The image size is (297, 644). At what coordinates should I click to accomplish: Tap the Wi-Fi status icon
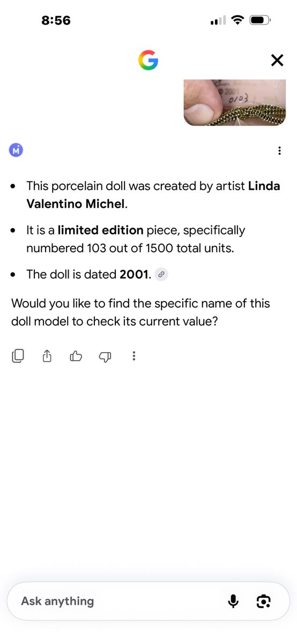[x=237, y=20]
